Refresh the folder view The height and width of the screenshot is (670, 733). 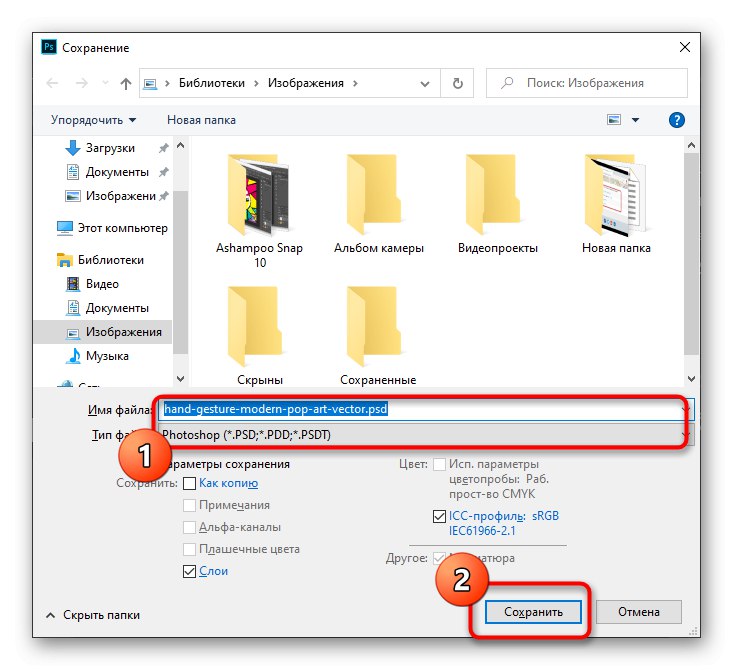tap(458, 83)
